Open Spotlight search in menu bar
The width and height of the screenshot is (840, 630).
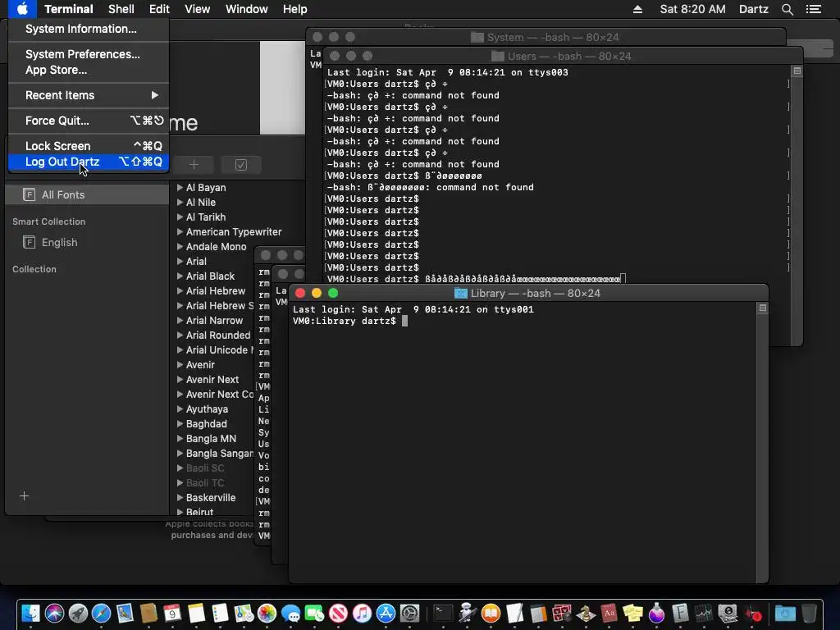(787, 9)
